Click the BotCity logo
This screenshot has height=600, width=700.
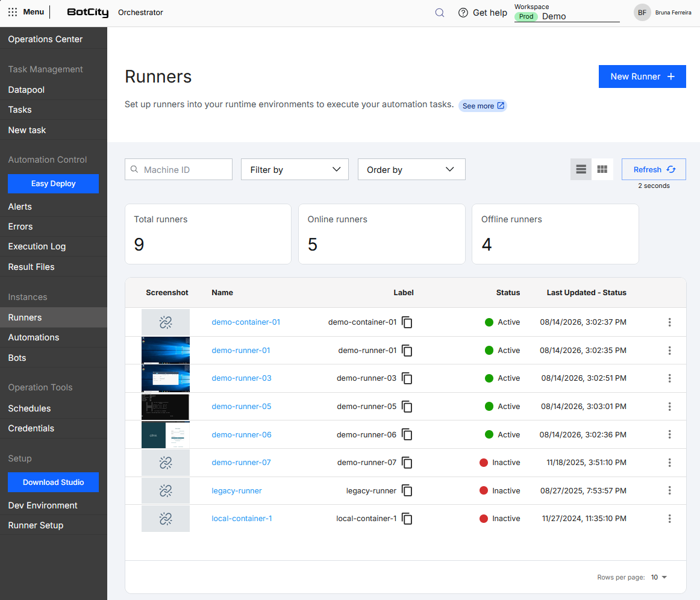[87, 13]
